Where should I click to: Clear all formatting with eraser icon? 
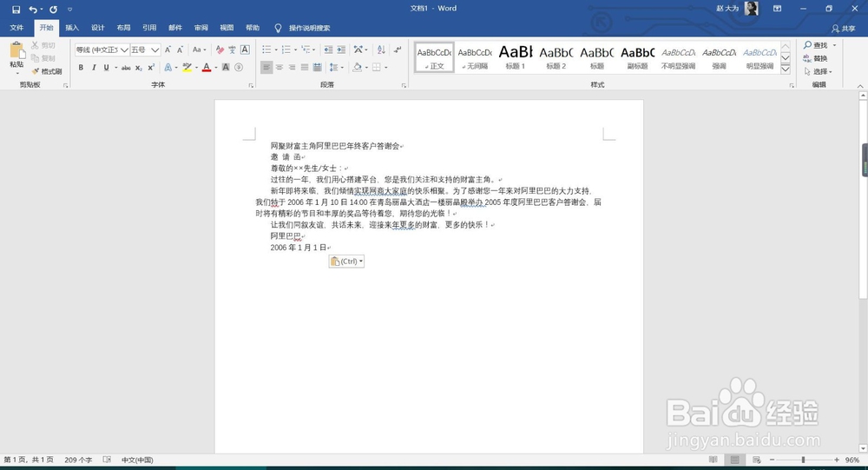[220, 50]
